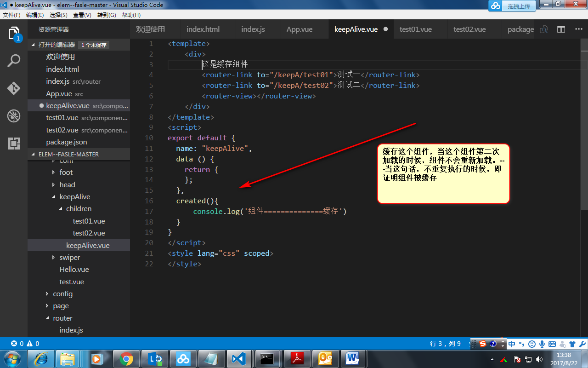This screenshot has width=588, height=368.
Task: Collapse the router folder
Action: point(47,318)
